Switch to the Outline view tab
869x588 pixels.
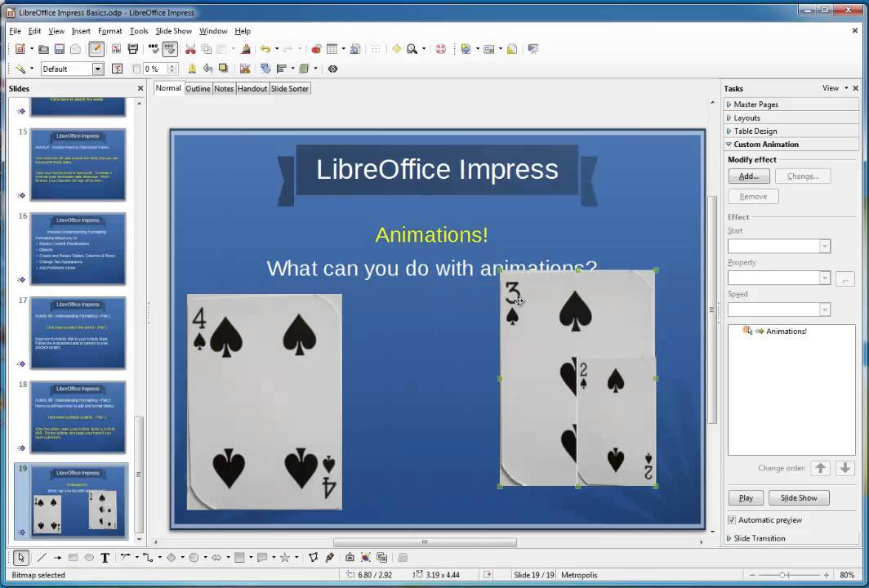tap(198, 89)
